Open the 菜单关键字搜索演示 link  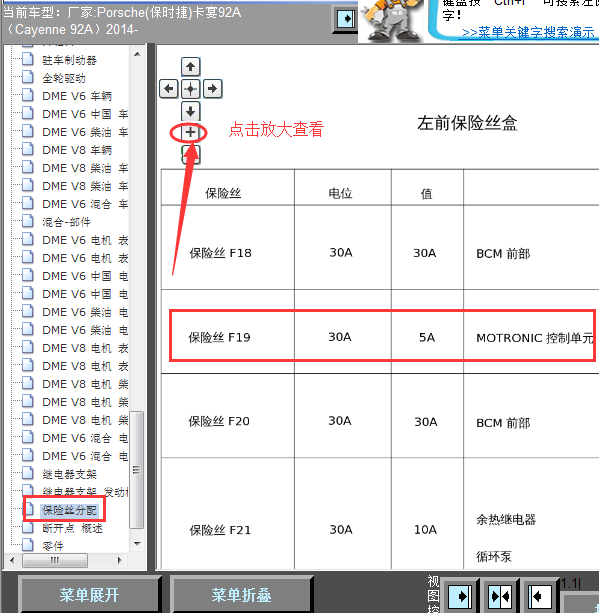point(528,32)
